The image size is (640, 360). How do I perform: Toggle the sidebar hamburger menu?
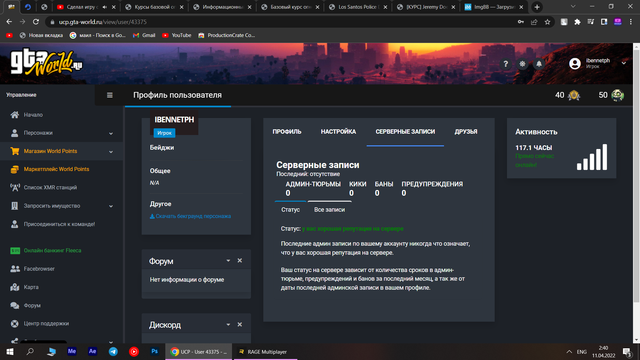(x=109, y=95)
